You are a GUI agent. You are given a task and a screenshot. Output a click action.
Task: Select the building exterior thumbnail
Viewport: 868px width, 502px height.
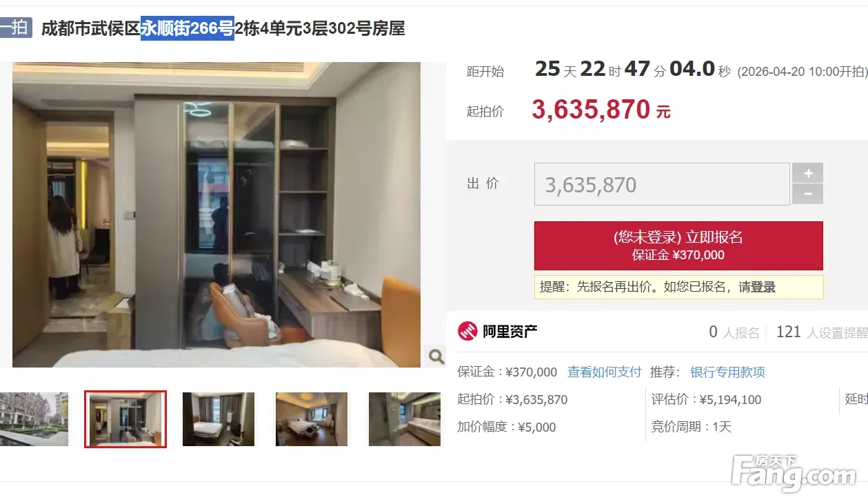tap(34, 419)
